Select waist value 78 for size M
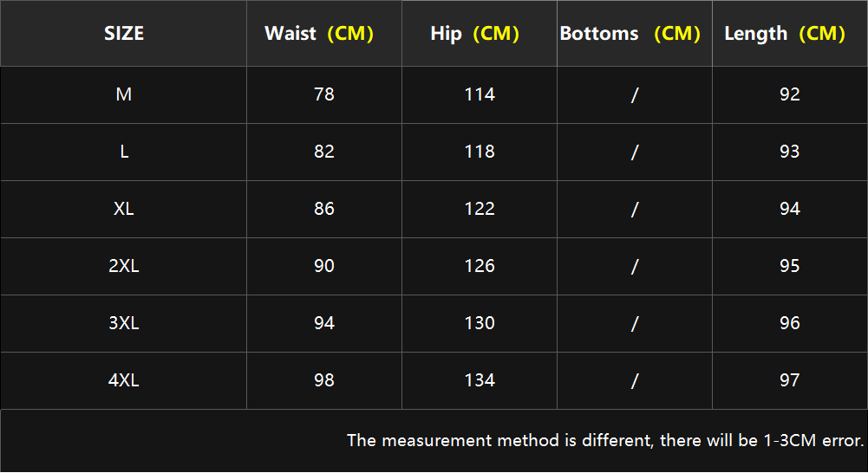The height and width of the screenshot is (473, 868). [x=324, y=94]
